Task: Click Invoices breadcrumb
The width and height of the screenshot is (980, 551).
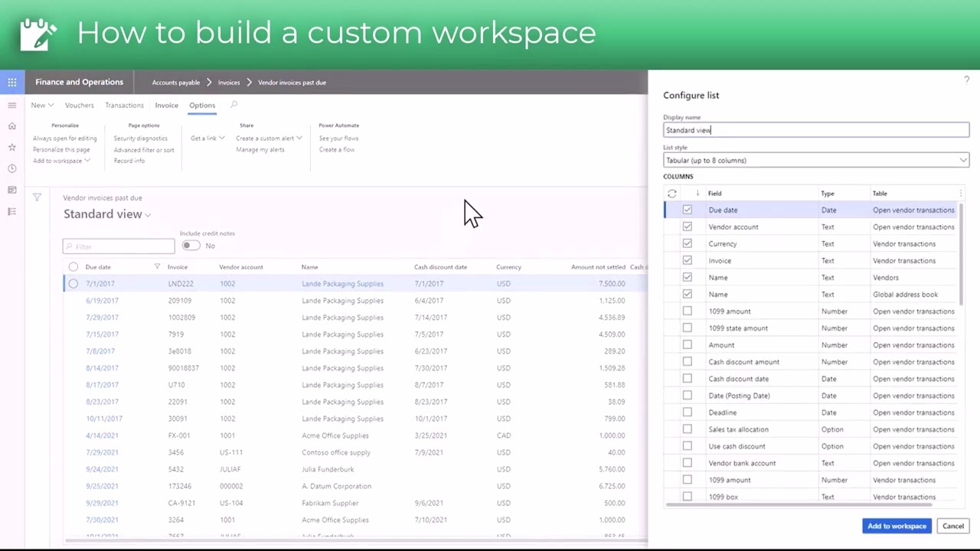Action: tap(229, 83)
